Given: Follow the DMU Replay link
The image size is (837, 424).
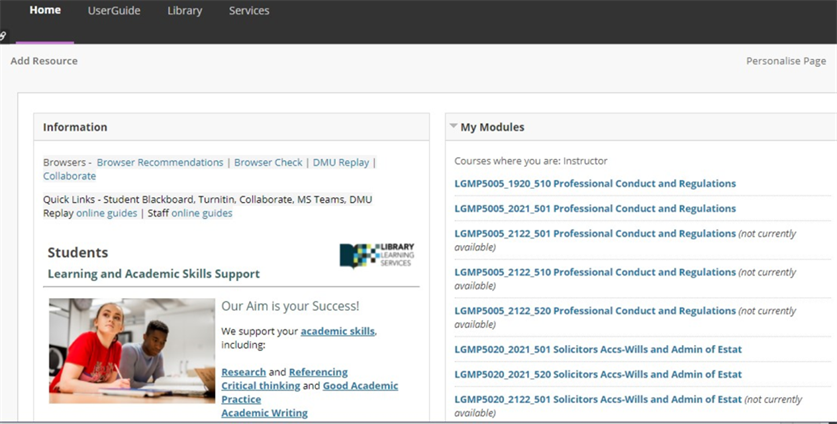Looking at the screenshot, I should tap(341, 162).
